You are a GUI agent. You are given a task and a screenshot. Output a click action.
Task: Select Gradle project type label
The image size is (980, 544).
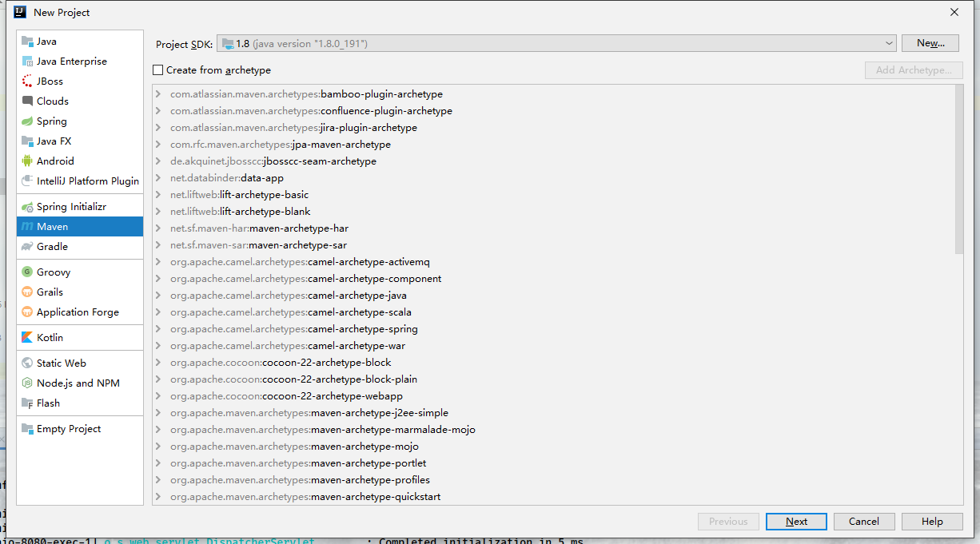52,247
